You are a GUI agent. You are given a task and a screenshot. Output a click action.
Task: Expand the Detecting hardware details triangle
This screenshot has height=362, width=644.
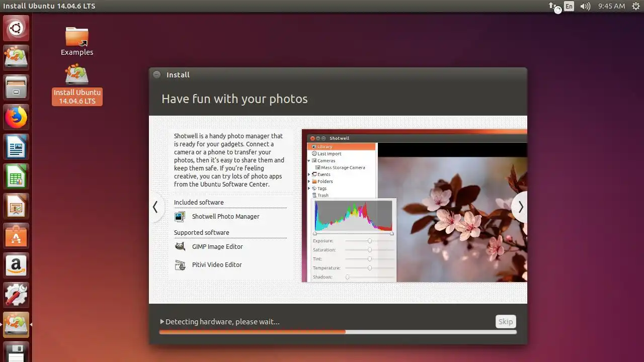tap(162, 322)
